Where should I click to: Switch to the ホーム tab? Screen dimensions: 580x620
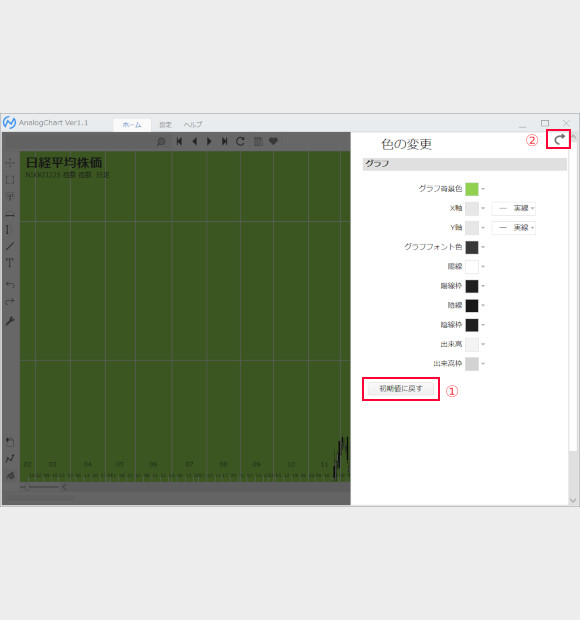point(132,125)
